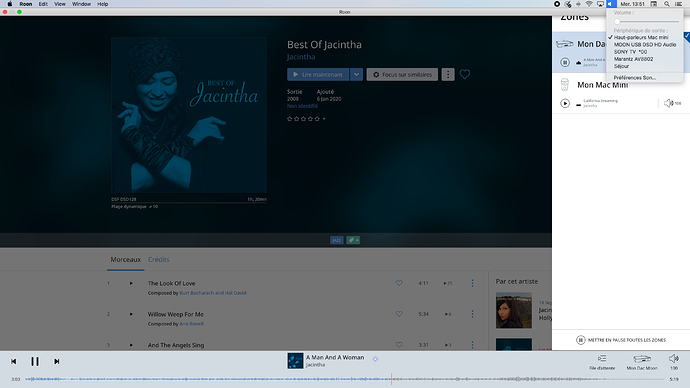The width and height of the screenshot is (690, 388).
Task: Click the menu bar clock Mer. 13:51
Action: click(632, 4)
